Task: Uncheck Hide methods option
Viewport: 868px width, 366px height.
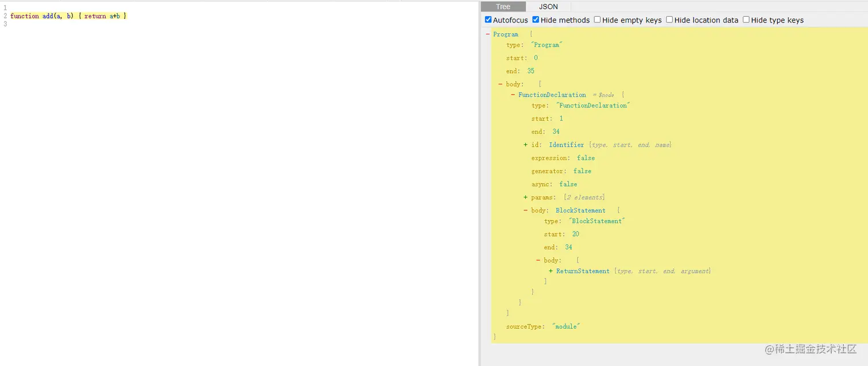Action: click(536, 20)
